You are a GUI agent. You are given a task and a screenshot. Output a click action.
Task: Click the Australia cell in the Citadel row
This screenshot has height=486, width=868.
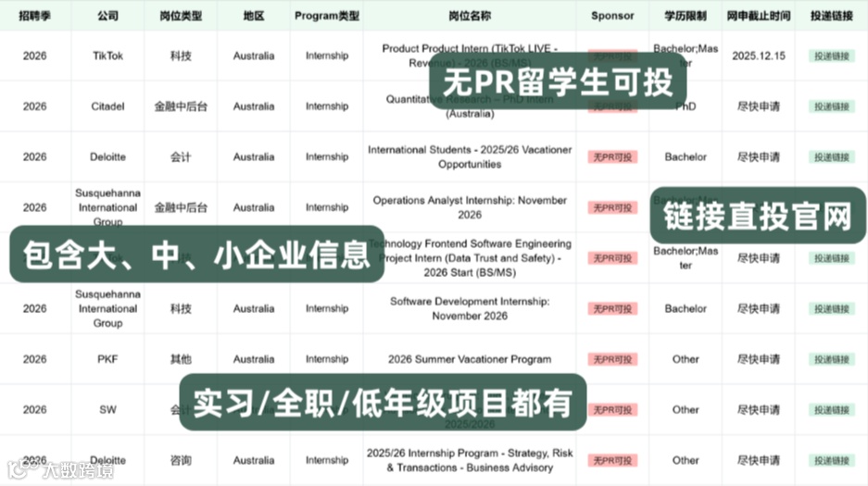254,106
